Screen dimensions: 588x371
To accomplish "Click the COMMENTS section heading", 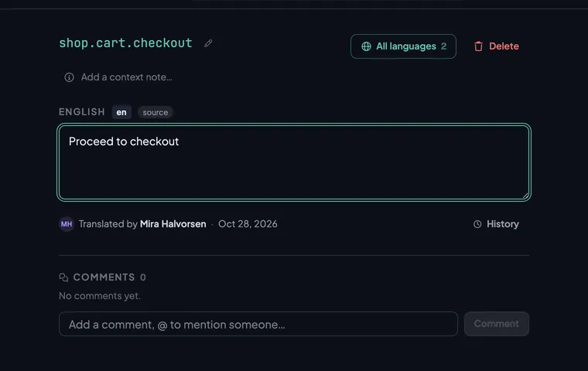I will [104, 277].
